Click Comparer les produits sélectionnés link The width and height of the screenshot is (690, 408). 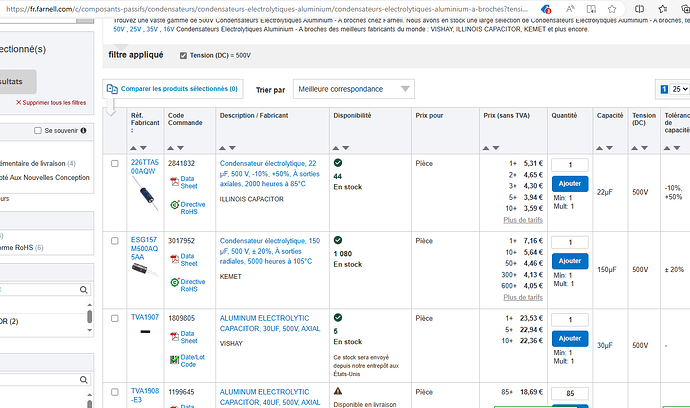click(x=179, y=89)
